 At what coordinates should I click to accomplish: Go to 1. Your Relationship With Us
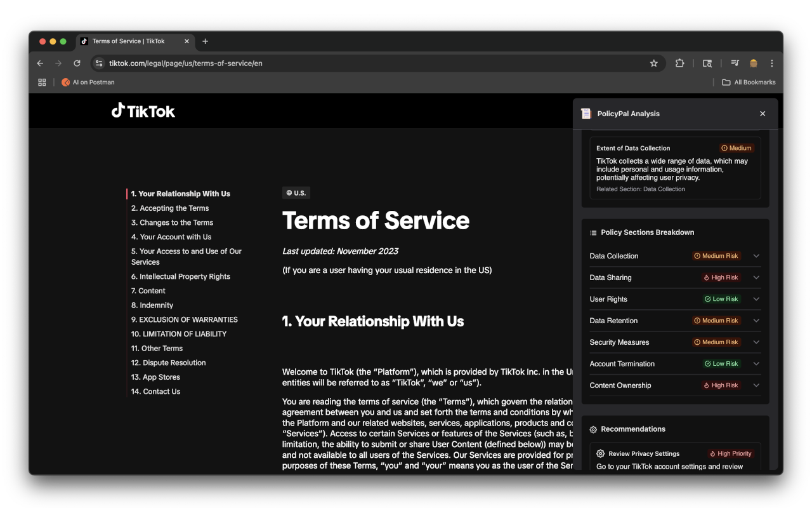tap(181, 194)
